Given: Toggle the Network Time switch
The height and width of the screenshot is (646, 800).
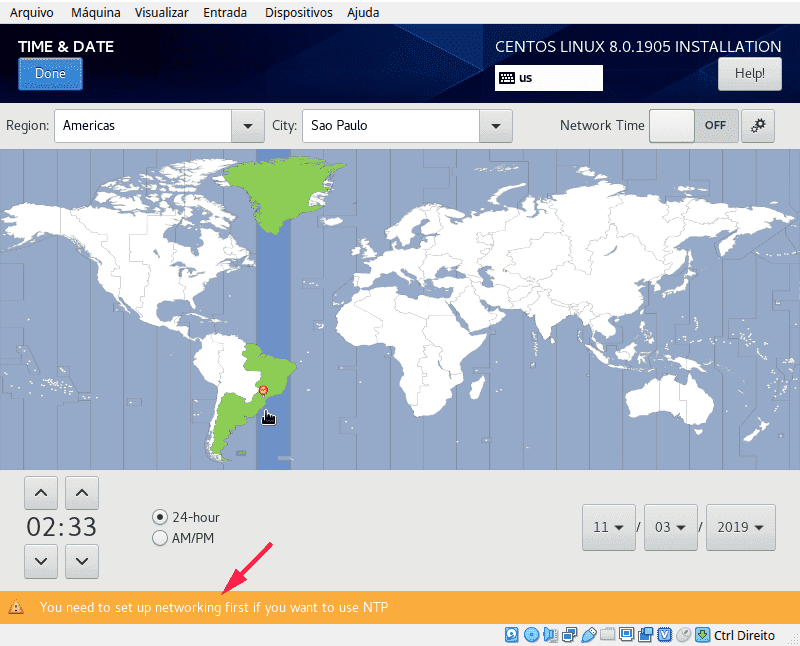Looking at the screenshot, I should (x=693, y=126).
